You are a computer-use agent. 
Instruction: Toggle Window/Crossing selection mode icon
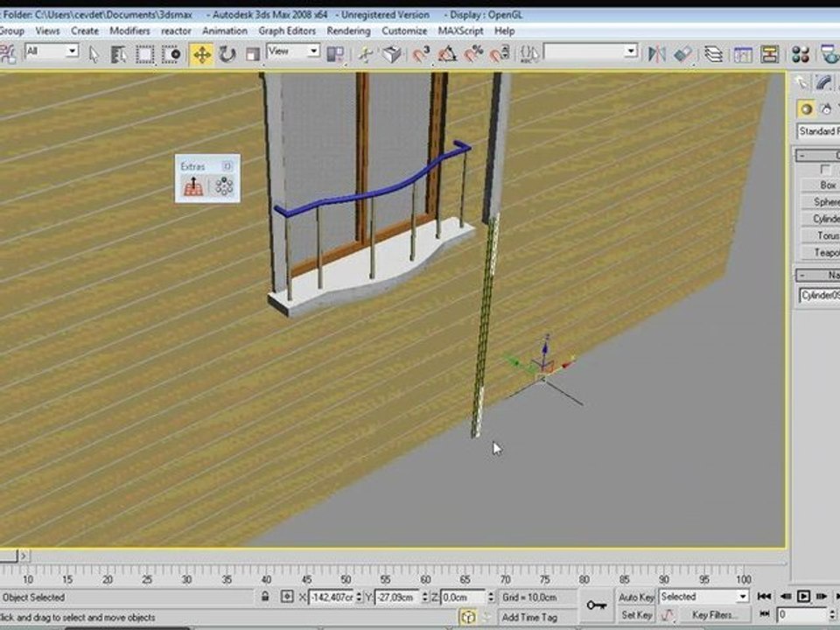[171, 54]
